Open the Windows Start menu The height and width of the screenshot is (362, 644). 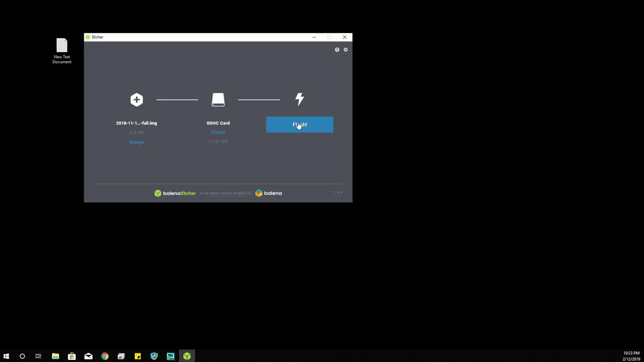[x=6, y=356]
